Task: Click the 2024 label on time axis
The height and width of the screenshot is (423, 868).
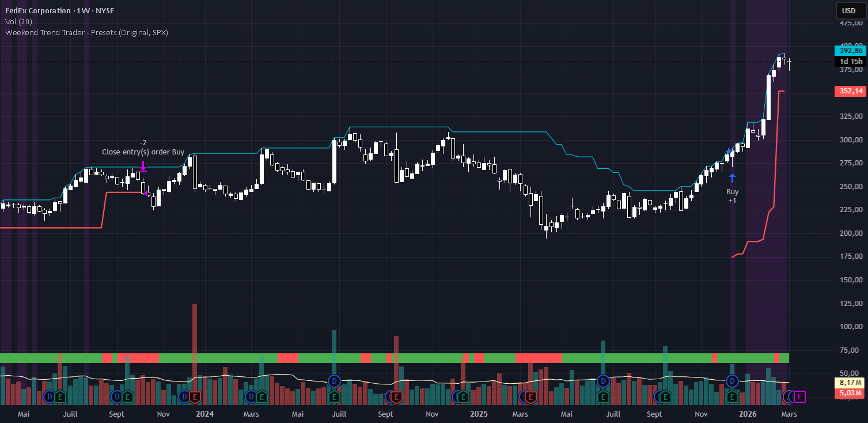Action: pyautogui.click(x=204, y=414)
